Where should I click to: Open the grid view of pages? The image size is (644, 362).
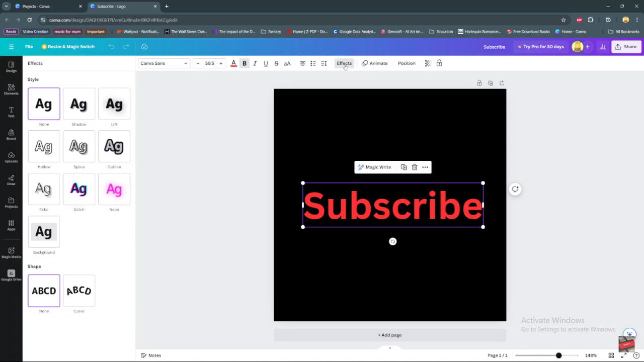pos(611,355)
